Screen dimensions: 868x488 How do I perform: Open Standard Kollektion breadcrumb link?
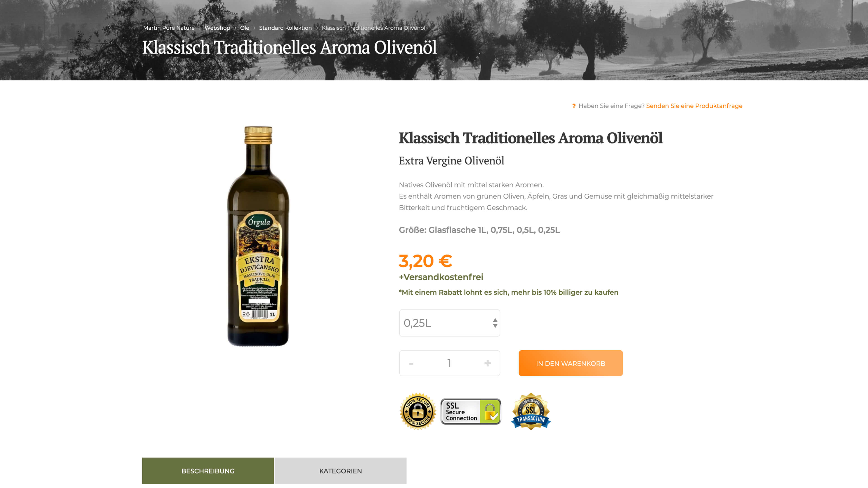pyautogui.click(x=285, y=28)
